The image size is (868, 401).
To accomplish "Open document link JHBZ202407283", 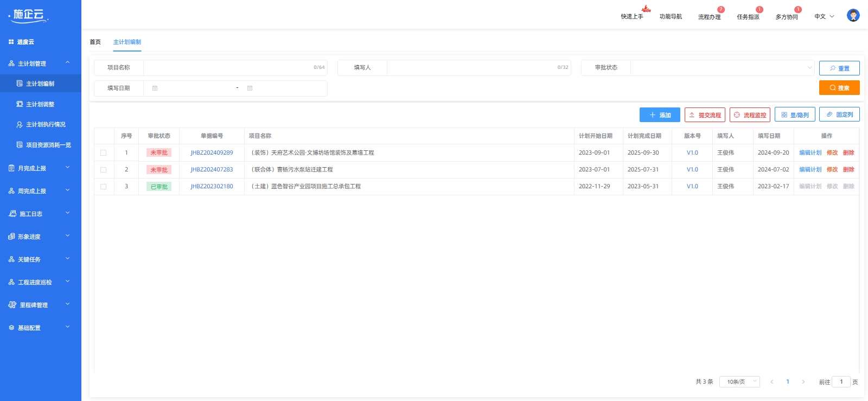I will pyautogui.click(x=212, y=170).
